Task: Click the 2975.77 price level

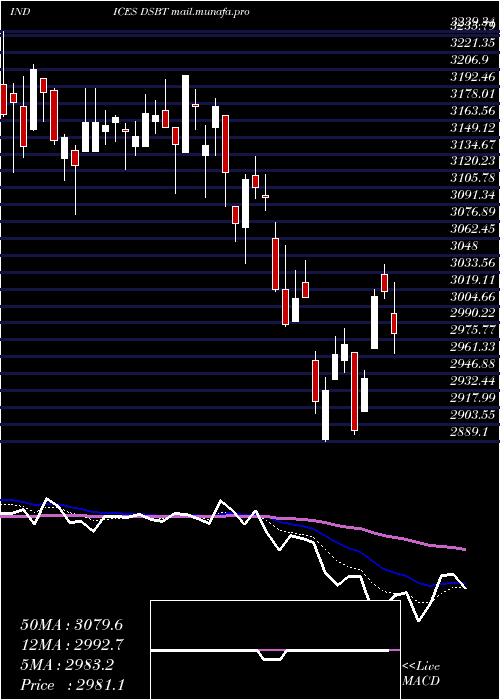Action: (473, 330)
